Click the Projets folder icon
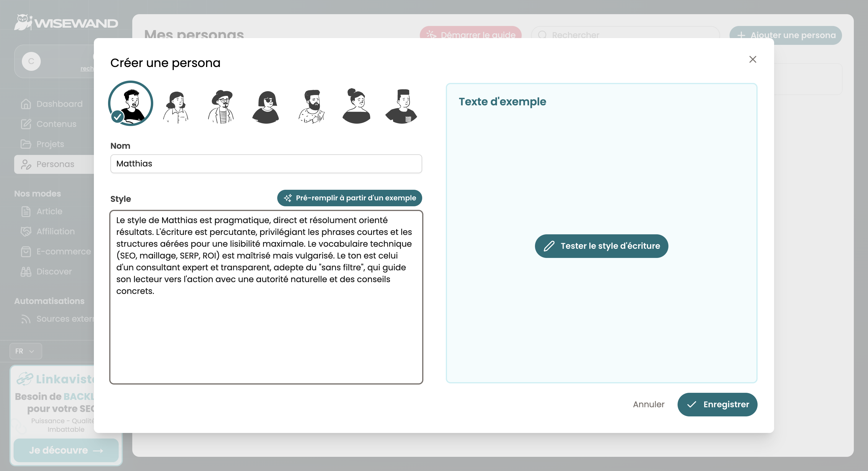 coord(26,144)
